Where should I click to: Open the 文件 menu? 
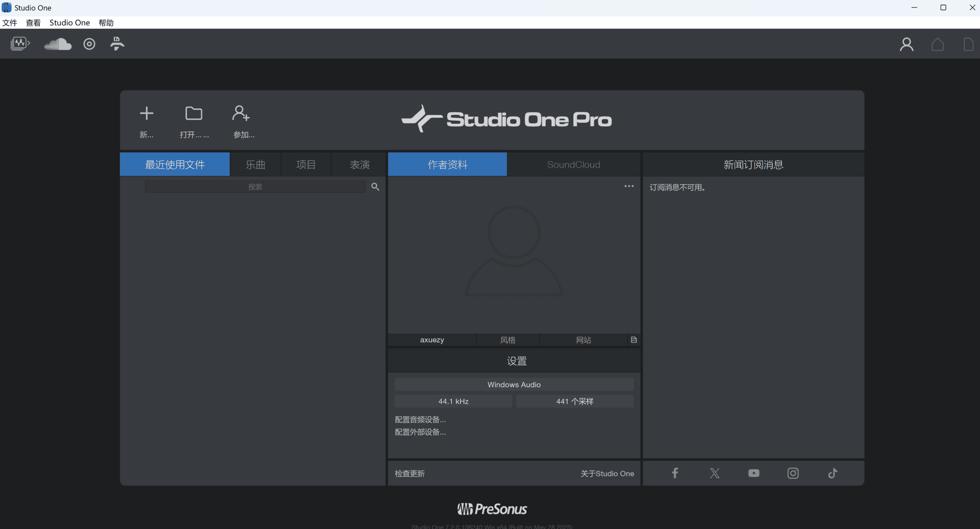point(10,23)
